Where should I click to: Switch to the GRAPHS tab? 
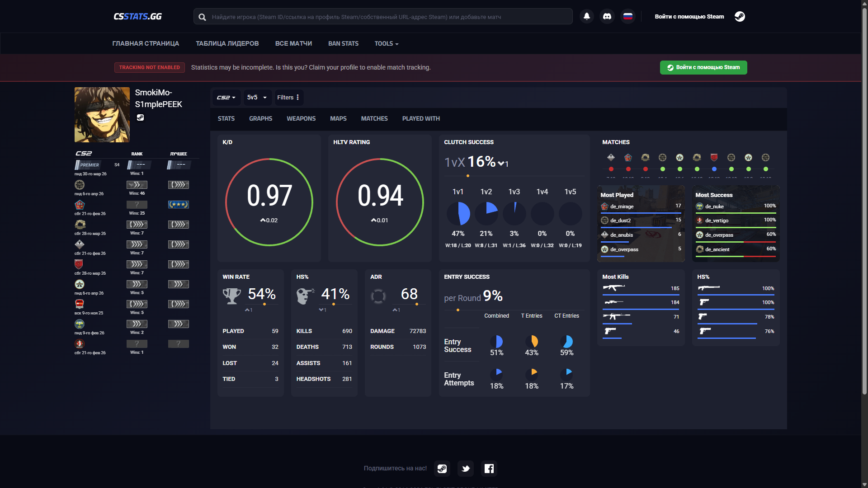(x=260, y=118)
